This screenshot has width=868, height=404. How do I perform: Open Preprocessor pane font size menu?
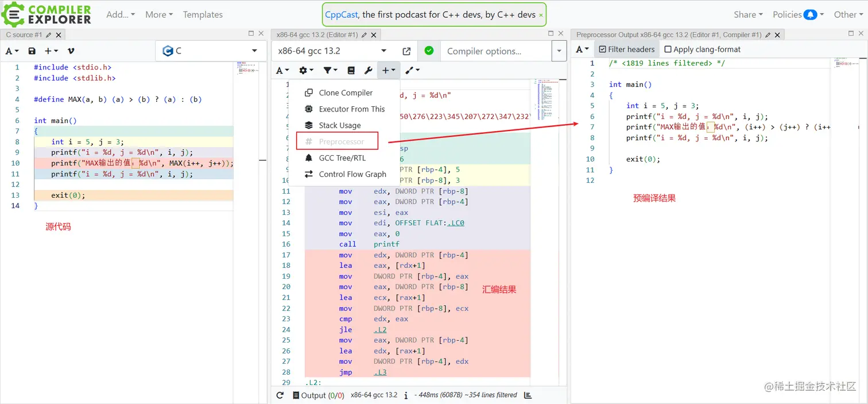(x=582, y=49)
